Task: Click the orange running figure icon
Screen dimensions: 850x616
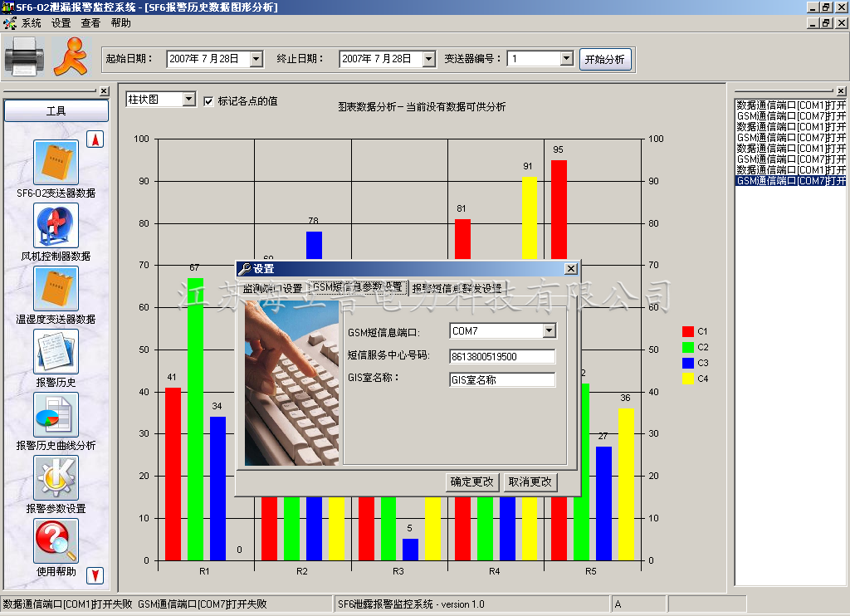Action: click(x=70, y=57)
